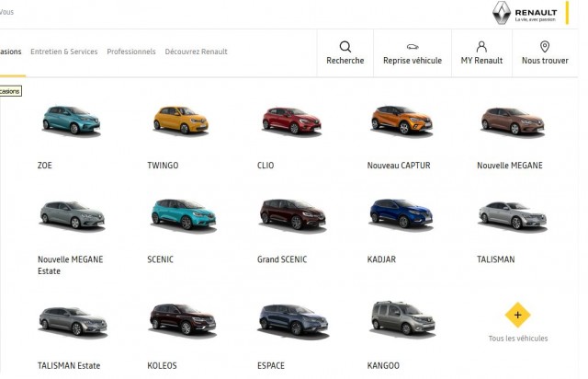Open Professionnels menu
Viewport: 588px width, 379px height.
131,52
